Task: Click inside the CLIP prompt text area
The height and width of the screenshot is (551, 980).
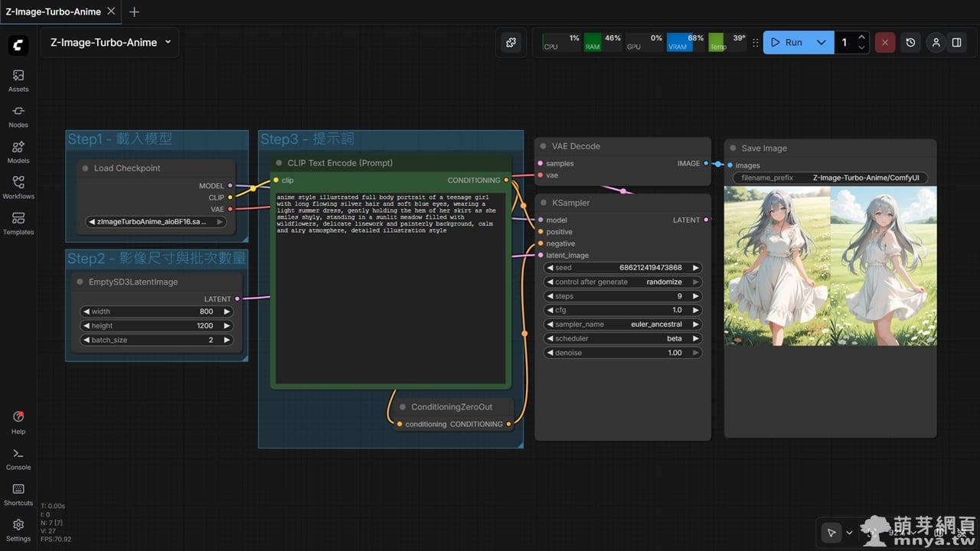Action: point(390,306)
